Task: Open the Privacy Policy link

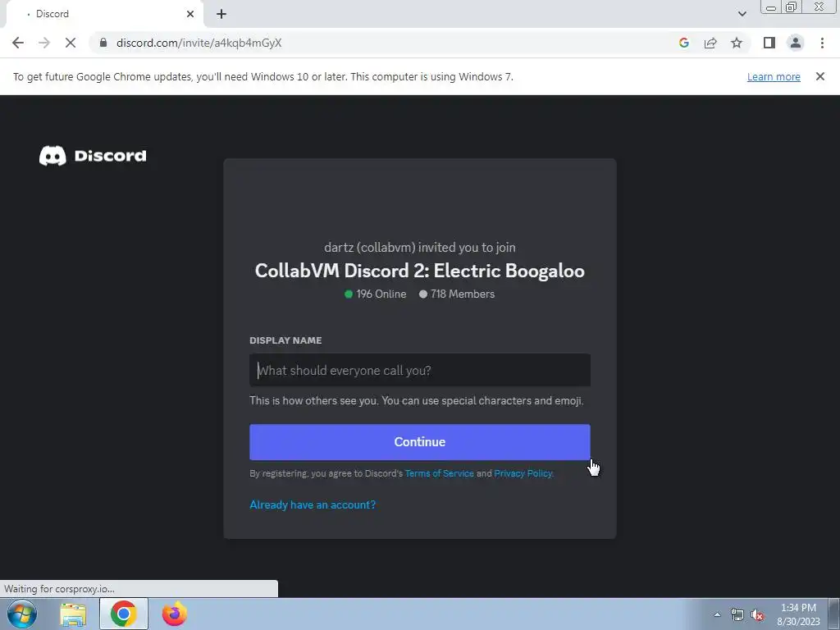Action: (523, 473)
